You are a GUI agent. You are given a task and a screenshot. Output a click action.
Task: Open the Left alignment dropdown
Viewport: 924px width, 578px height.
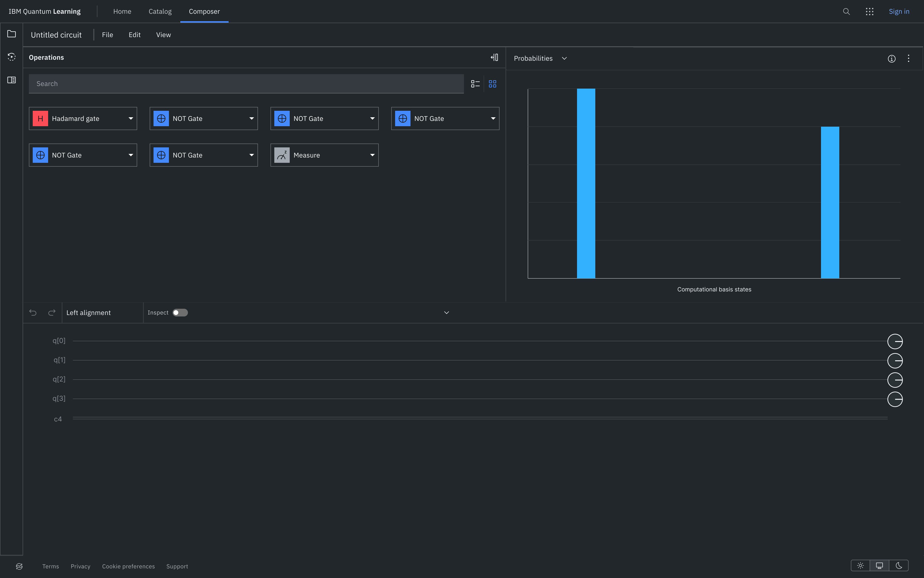click(x=102, y=313)
